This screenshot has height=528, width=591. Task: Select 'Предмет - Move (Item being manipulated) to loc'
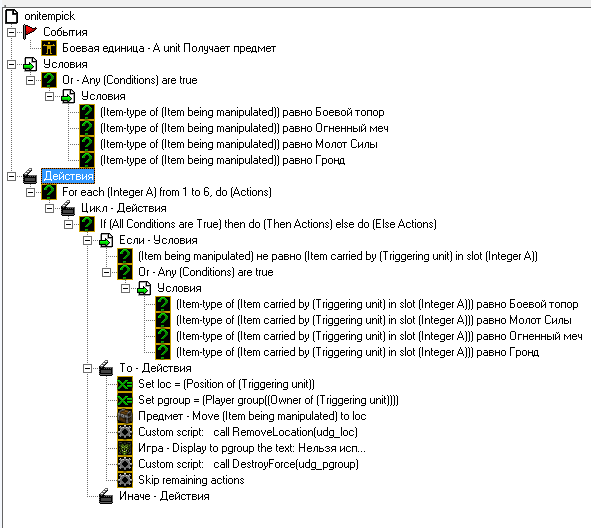pos(252,416)
